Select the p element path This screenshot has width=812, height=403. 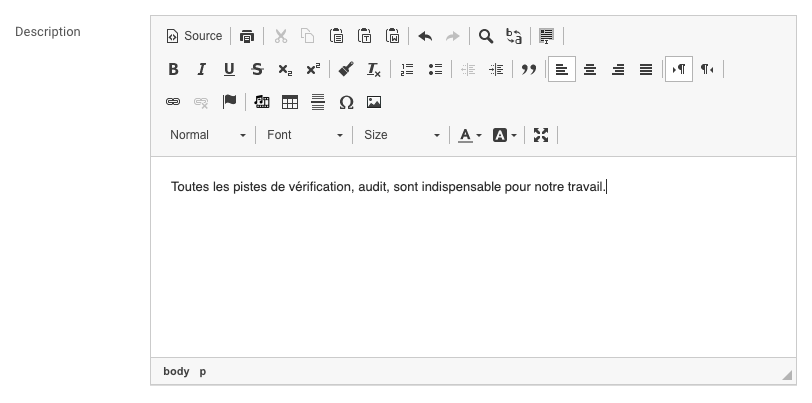(203, 371)
